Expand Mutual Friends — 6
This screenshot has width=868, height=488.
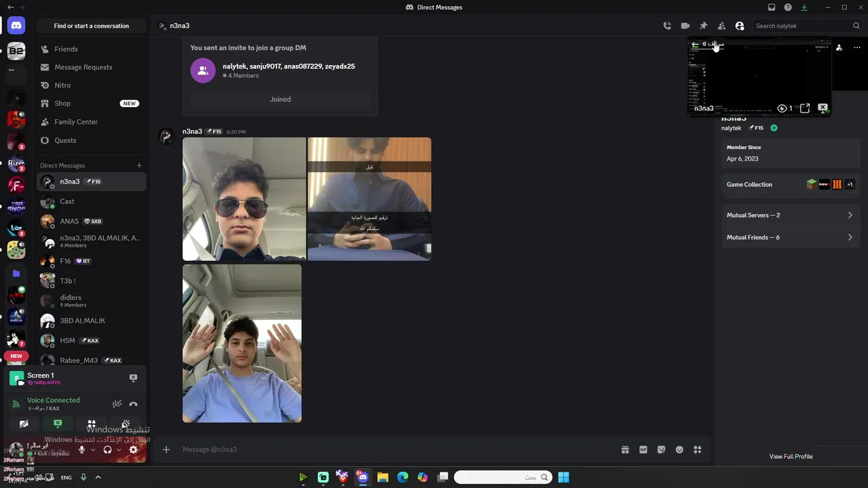[789, 237]
